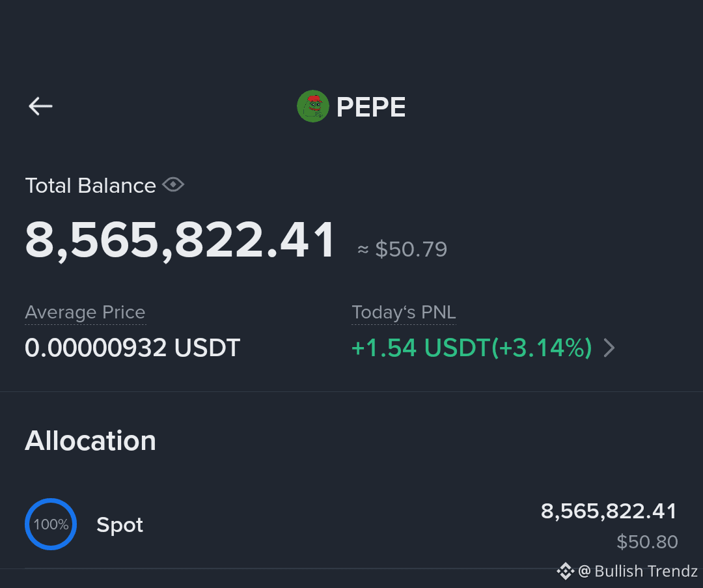Click the Total Balance label
Viewport: 703px width, 588px height.
[x=90, y=186]
